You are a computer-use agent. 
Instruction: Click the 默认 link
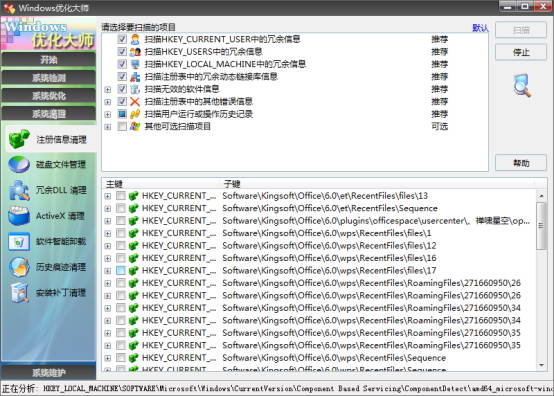click(x=480, y=28)
